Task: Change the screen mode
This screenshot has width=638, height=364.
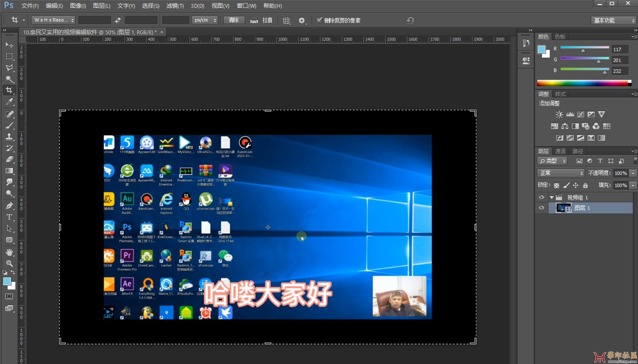Action: point(9,308)
